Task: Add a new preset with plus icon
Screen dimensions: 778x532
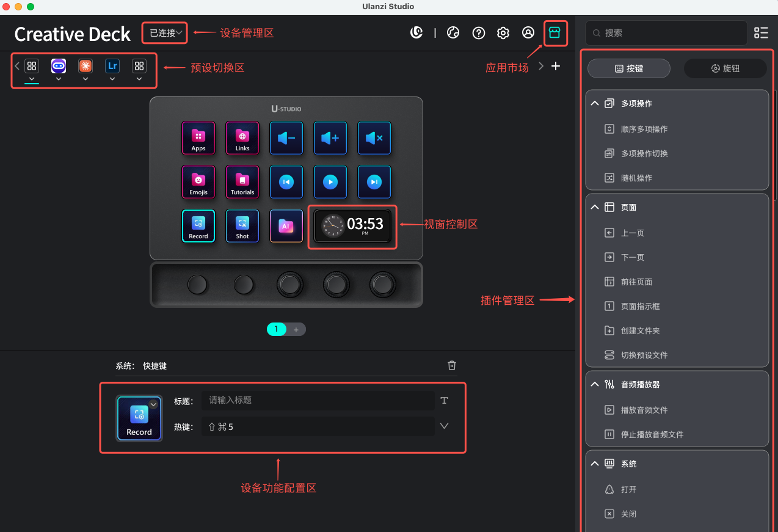Action: (556, 66)
